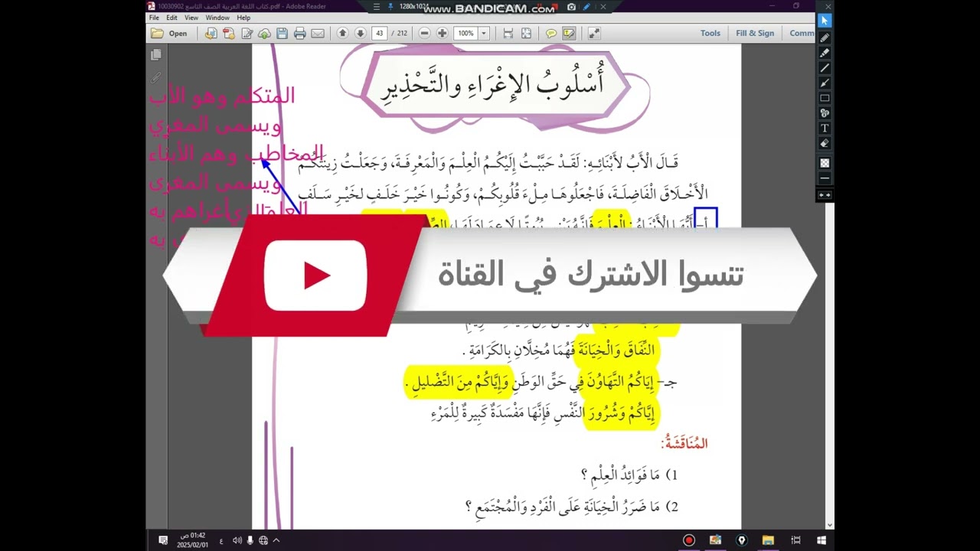
Task: Select the Bandicam pencil drawing tool
Action: point(825,37)
